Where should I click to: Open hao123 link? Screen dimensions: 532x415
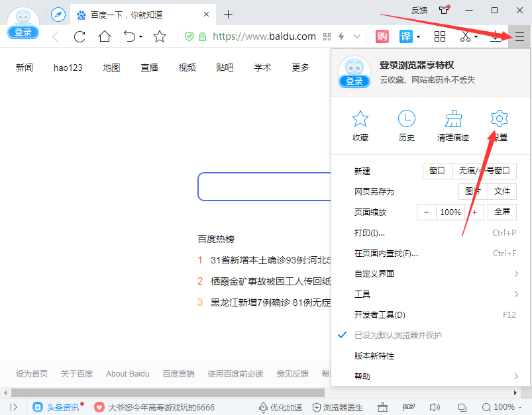(68, 68)
